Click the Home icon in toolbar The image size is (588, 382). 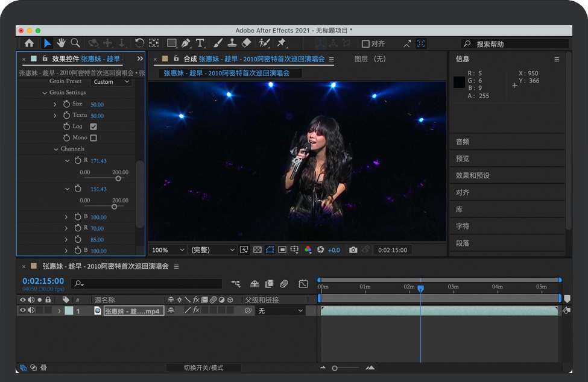tap(29, 43)
